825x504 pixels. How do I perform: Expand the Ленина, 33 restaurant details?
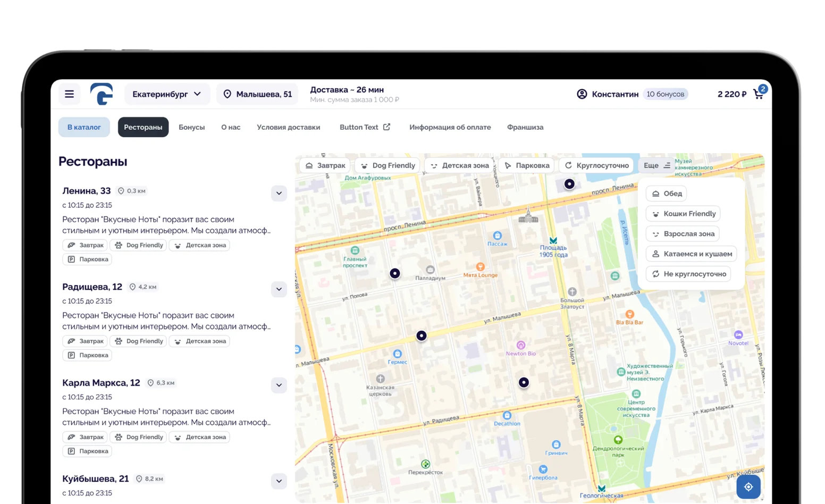pyautogui.click(x=279, y=193)
